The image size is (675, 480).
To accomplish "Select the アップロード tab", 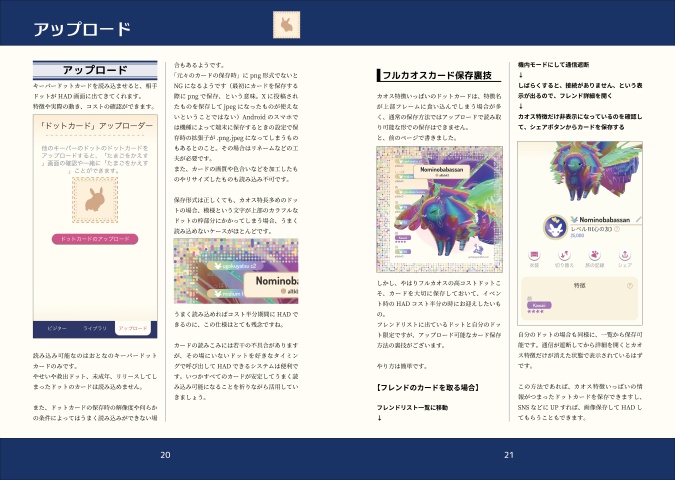I will [x=133, y=328].
